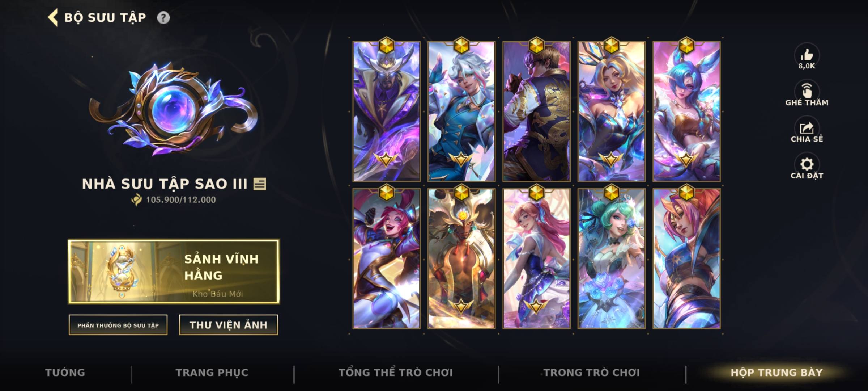Tap the thumbs-up like icon (8,0K)

pos(807,55)
